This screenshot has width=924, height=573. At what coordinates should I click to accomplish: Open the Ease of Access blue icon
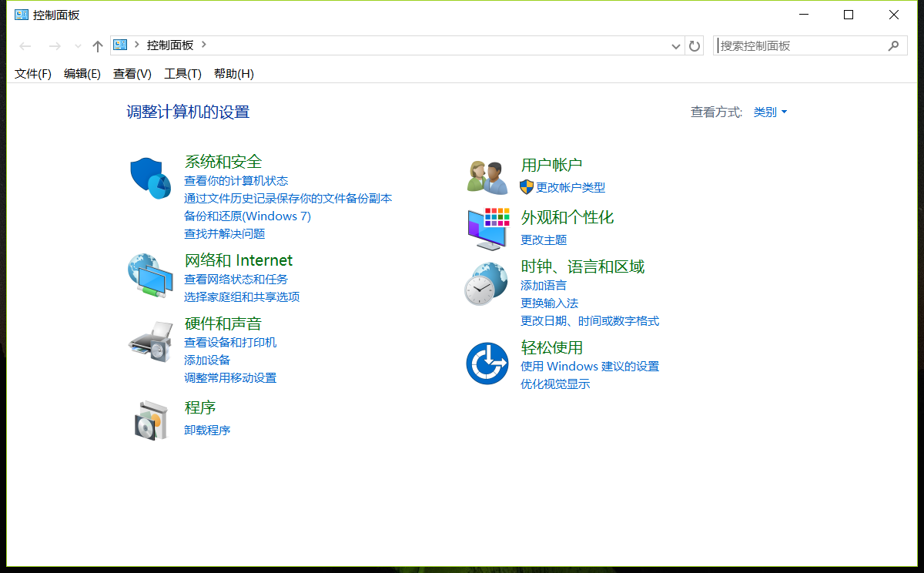pyautogui.click(x=487, y=364)
